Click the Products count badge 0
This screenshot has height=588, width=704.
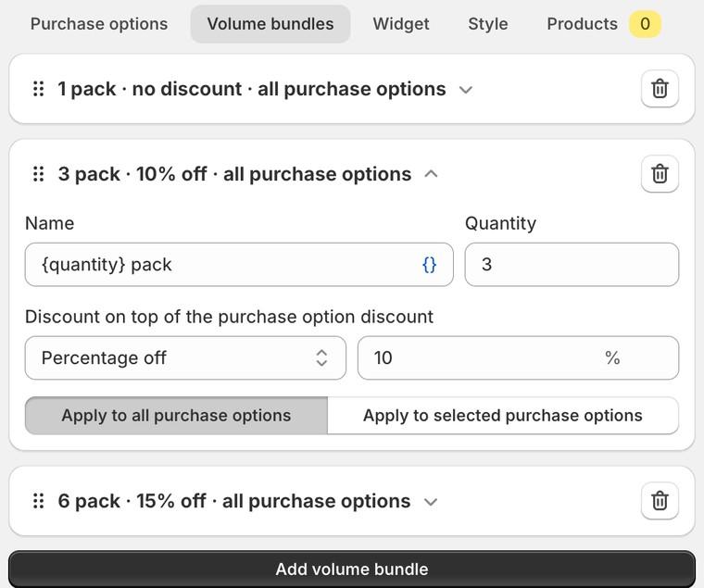[645, 24]
